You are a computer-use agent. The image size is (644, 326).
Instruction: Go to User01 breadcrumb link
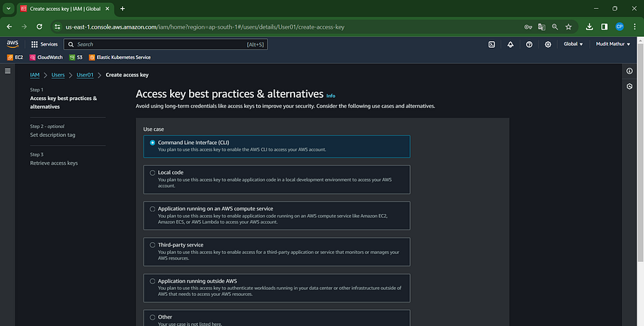point(85,75)
